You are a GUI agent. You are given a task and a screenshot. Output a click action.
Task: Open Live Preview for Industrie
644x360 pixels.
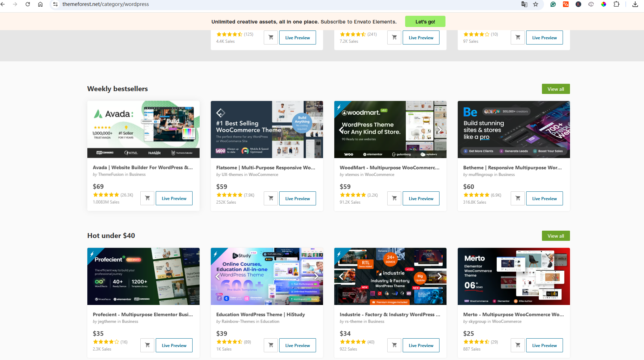tap(421, 345)
